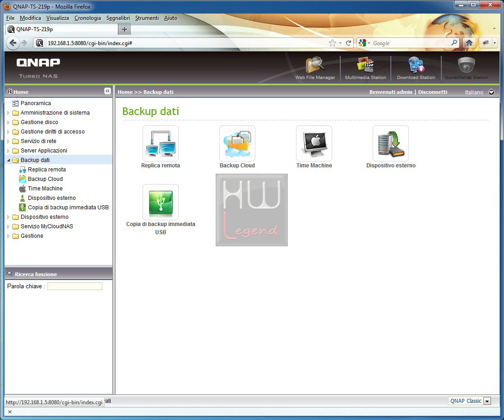Expand Servizio di rete folder

click(x=9, y=141)
